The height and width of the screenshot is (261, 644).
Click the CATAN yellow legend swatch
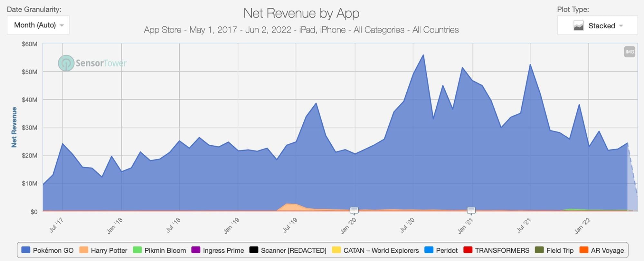tap(336, 250)
